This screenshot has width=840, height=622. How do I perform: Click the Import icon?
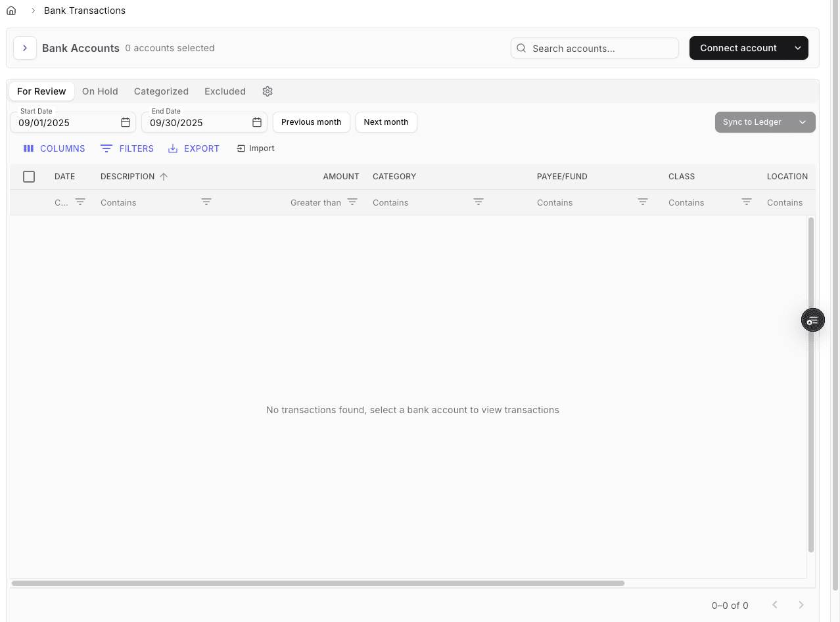(240, 148)
